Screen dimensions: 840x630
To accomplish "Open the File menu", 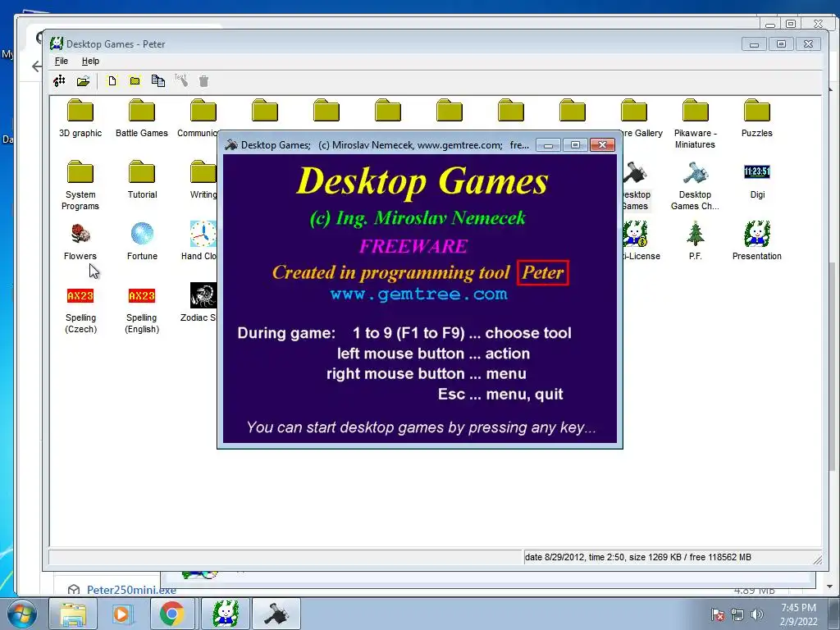I will coord(61,61).
